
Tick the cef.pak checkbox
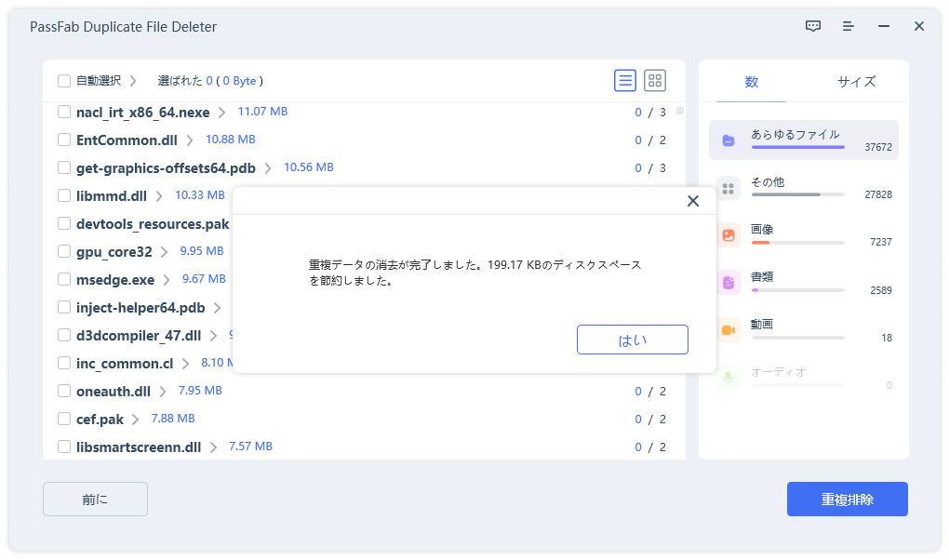click(64, 420)
